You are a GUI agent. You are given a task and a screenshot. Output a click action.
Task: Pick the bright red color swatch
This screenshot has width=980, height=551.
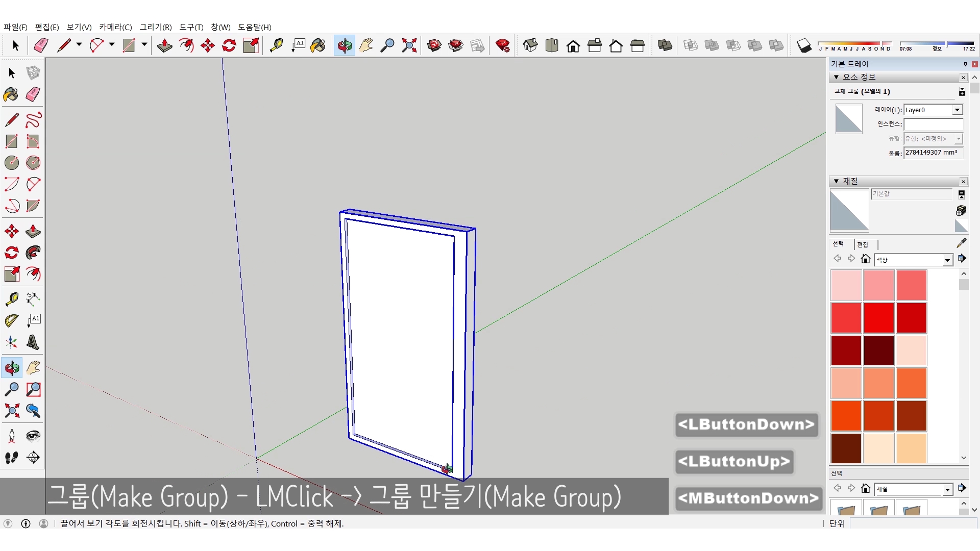(x=878, y=317)
